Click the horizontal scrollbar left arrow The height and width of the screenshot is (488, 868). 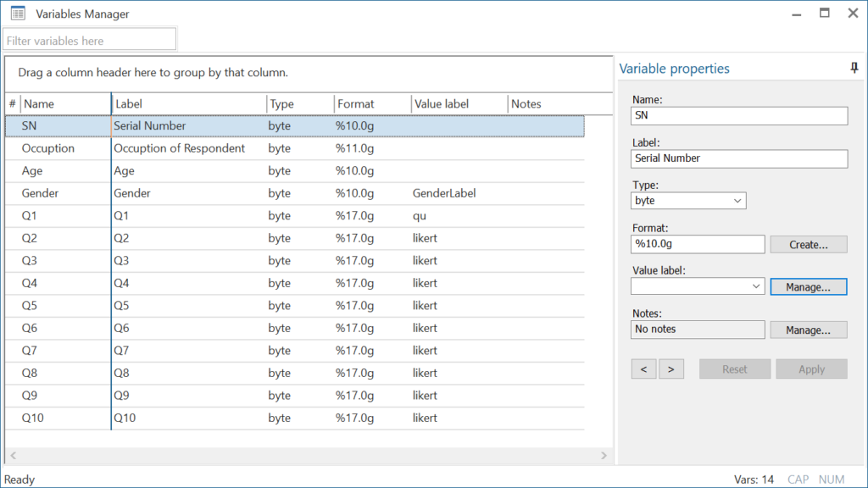[14, 455]
